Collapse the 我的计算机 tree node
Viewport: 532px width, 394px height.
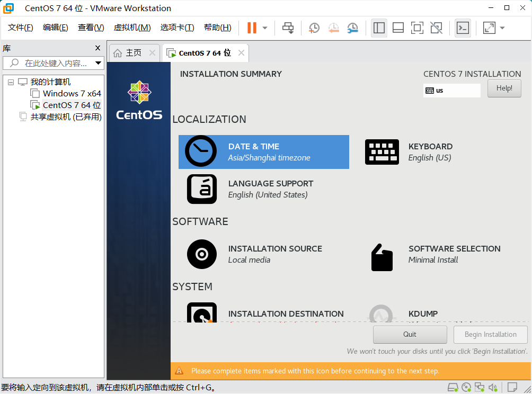point(11,82)
